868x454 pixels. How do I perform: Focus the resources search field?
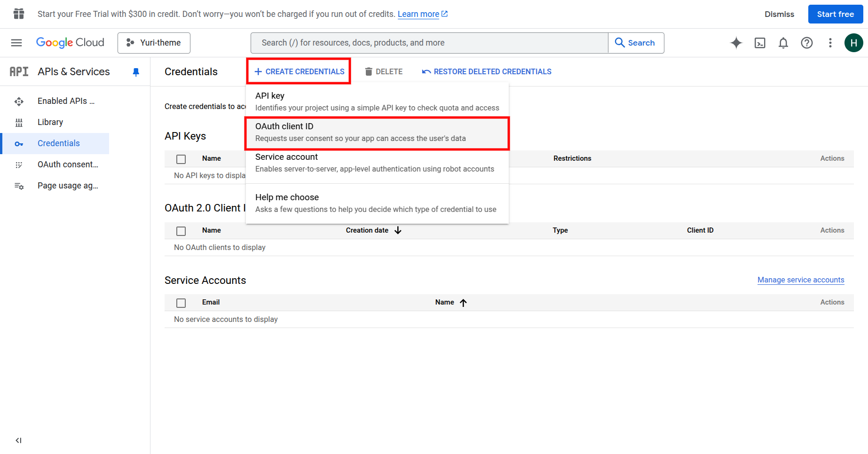[x=429, y=43]
